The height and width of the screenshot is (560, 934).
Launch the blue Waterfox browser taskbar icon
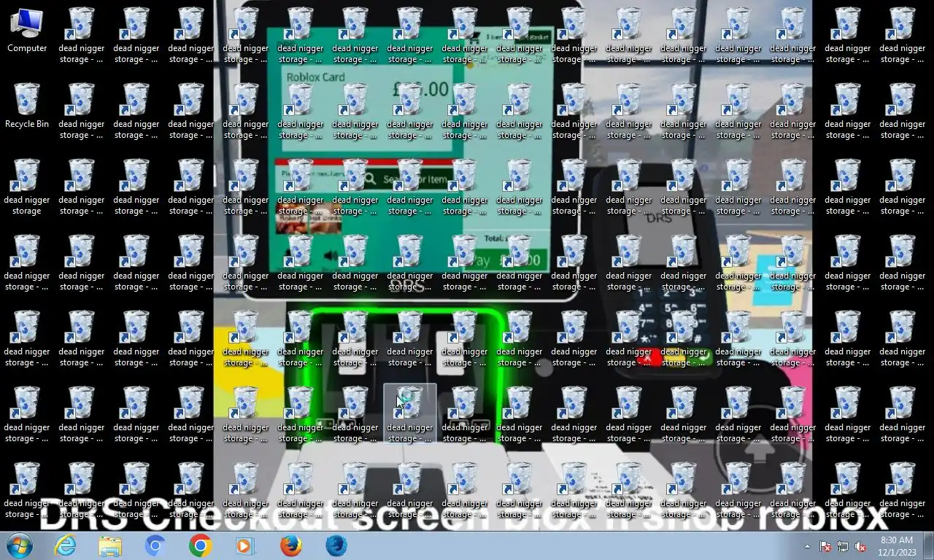336,545
